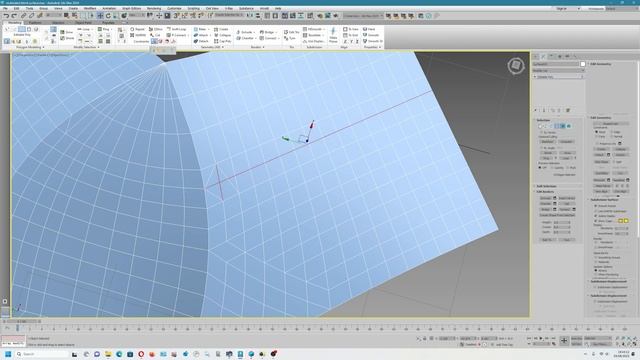The image size is (640, 360).
Task: Click Make Planar in the Align panel
Action: [333, 35]
